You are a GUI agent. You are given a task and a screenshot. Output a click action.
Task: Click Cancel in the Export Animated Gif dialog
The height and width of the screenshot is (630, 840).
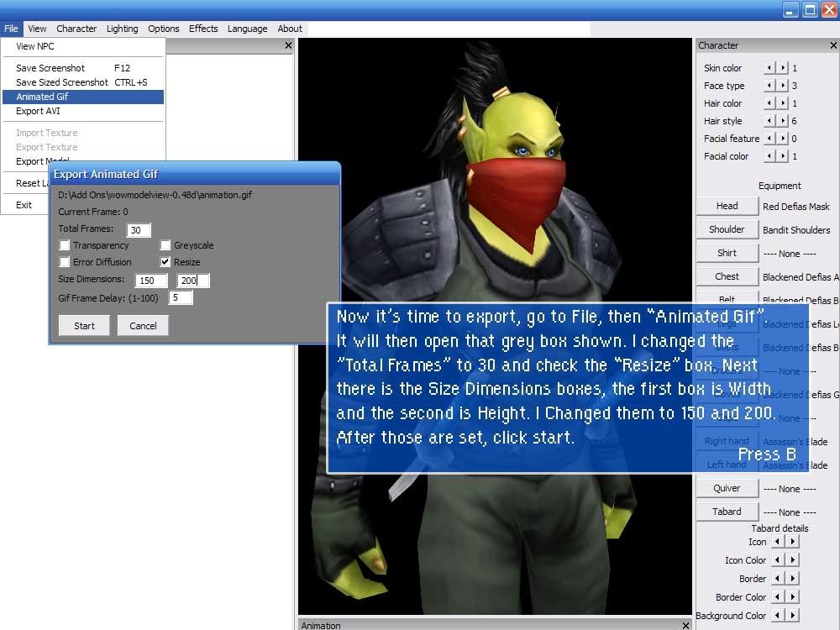pos(143,326)
